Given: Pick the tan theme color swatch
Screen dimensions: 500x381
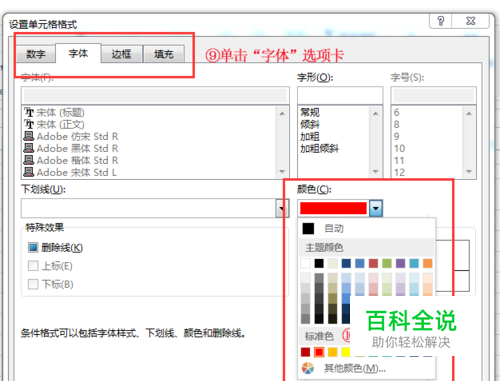Looking at the screenshot, I should pyautogui.click(x=333, y=263).
